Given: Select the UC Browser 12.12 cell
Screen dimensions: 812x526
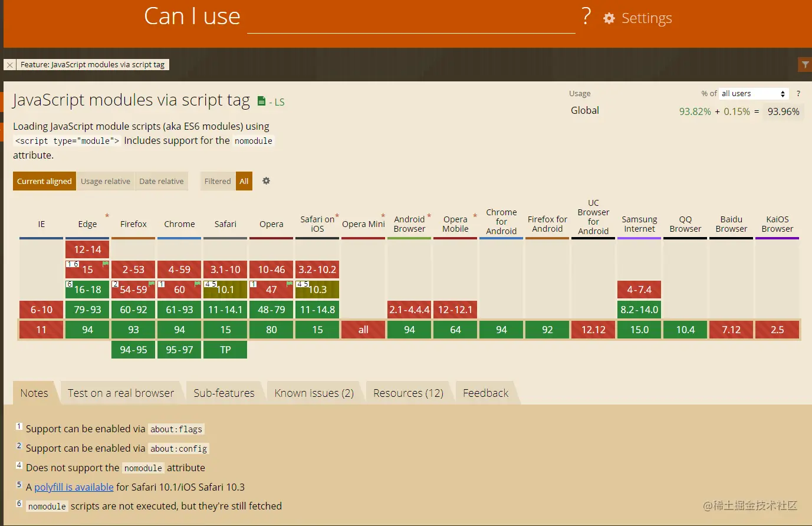Looking at the screenshot, I should [593, 330].
